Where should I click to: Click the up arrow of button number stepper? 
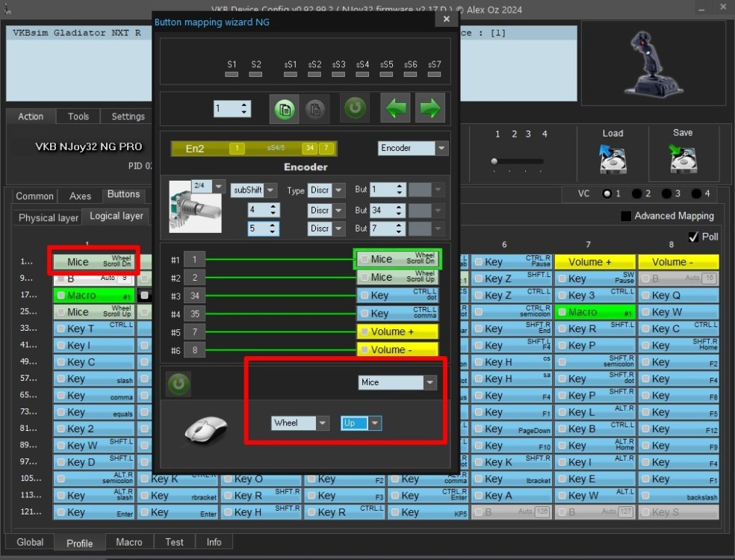244,105
